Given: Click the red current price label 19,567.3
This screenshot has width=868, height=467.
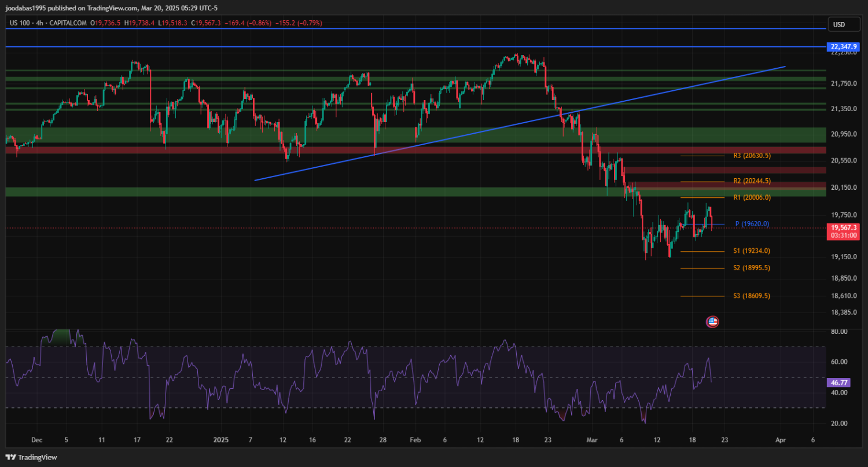Looking at the screenshot, I should pyautogui.click(x=843, y=228).
